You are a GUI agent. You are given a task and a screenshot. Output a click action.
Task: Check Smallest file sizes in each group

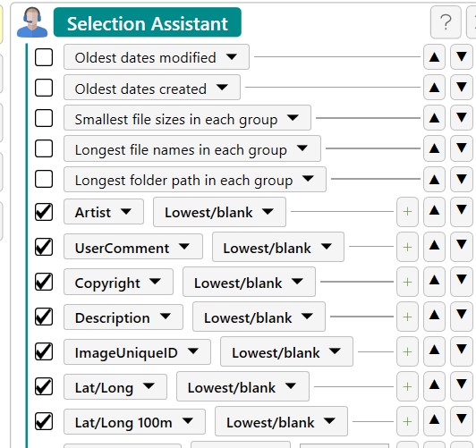[44, 118]
